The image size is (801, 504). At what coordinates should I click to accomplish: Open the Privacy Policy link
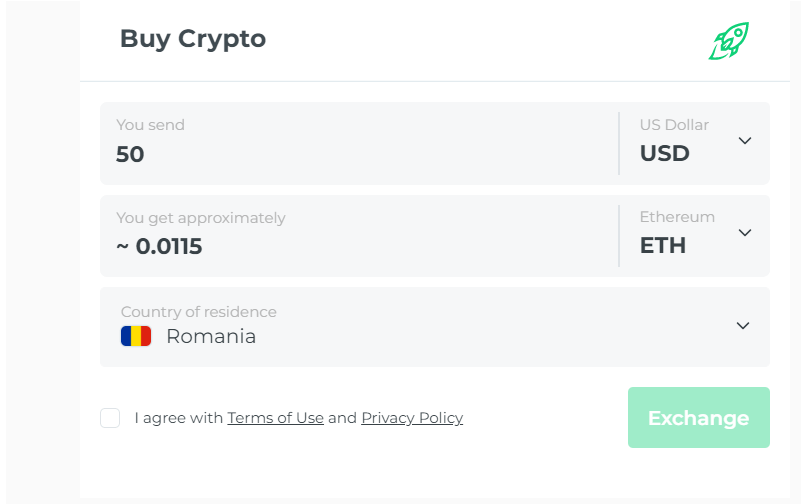pyautogui.click(x=412, y=418)
